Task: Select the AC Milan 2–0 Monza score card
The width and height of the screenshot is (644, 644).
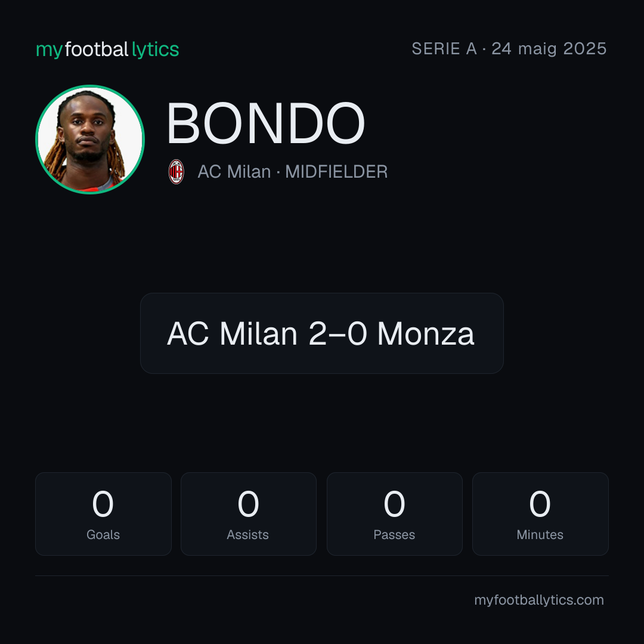Action: [x=322, y=333]
